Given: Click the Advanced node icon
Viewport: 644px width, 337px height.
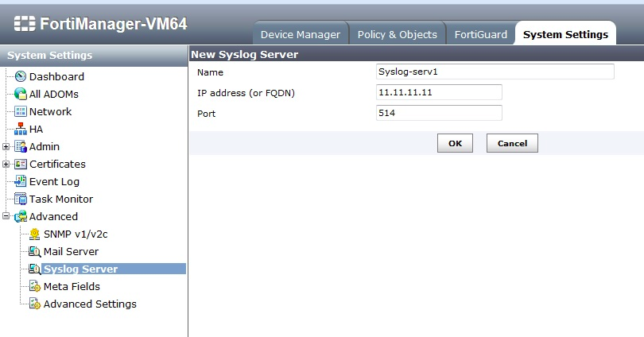Looking at the screenshot, I should pos(21,217).
